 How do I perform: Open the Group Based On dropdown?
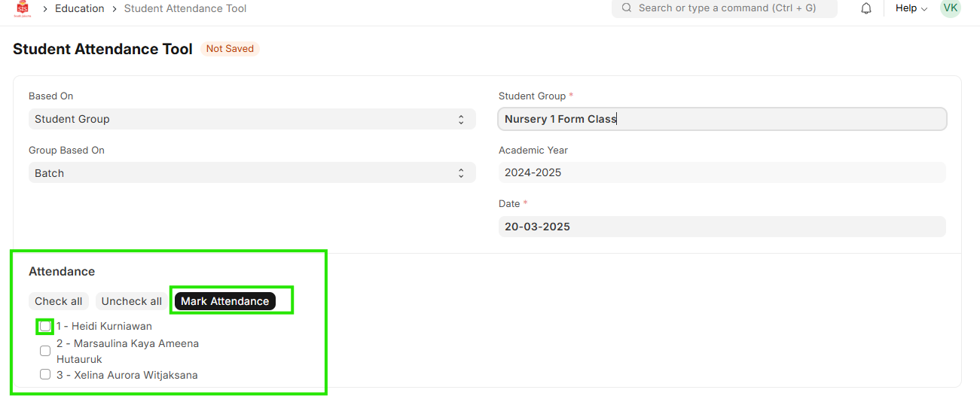click(x=252, y=173)
